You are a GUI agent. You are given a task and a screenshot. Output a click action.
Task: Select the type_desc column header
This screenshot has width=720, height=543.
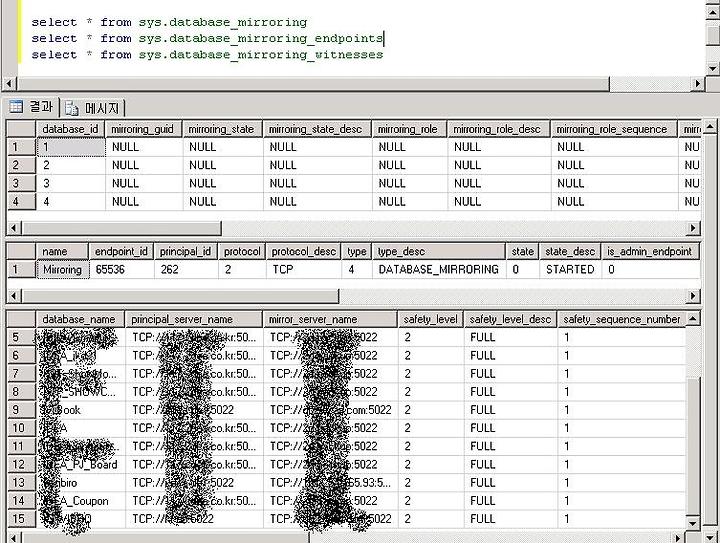click(439, 251)
